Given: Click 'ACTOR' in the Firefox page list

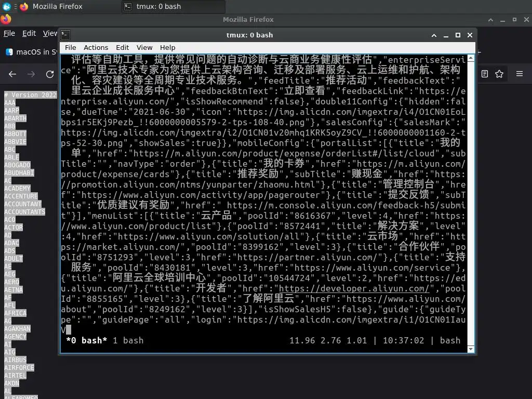Looking at the screenshot, I should point(14,228).
